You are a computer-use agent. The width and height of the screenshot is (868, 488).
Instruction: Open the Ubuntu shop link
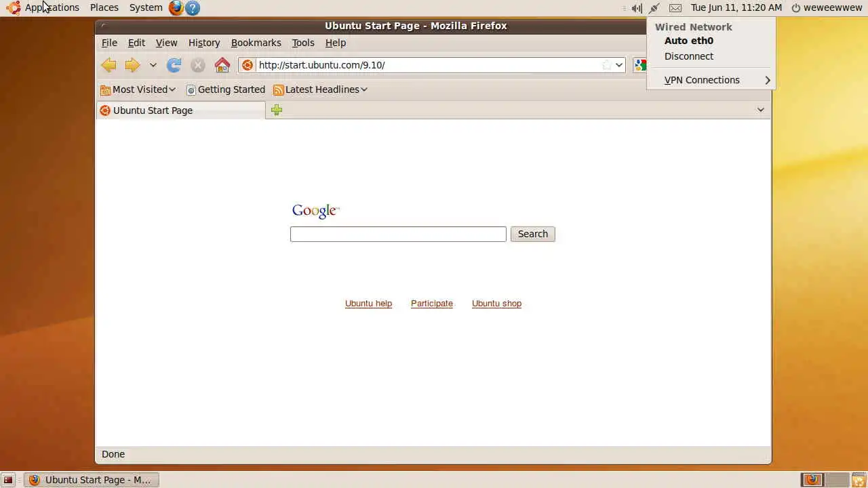[x=496, y=304]
